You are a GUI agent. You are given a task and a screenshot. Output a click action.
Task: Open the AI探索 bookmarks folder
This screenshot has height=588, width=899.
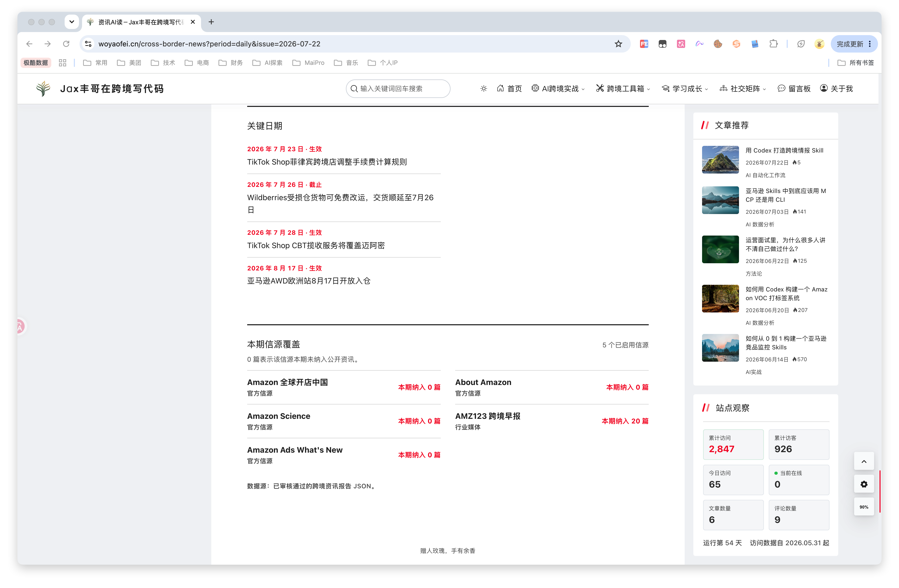click(x=267, y=63)
